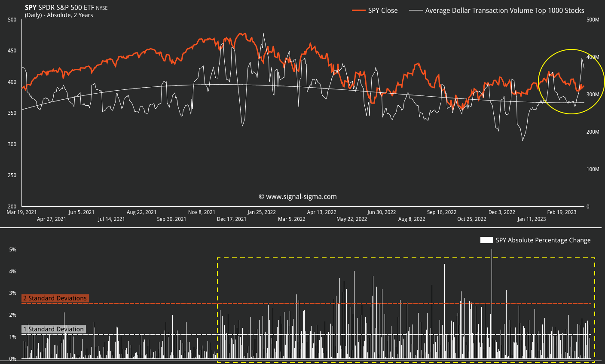Viewport: 605px width, 364px height.
Task: Click the 500M volume axis label
Action: point(593,20)
